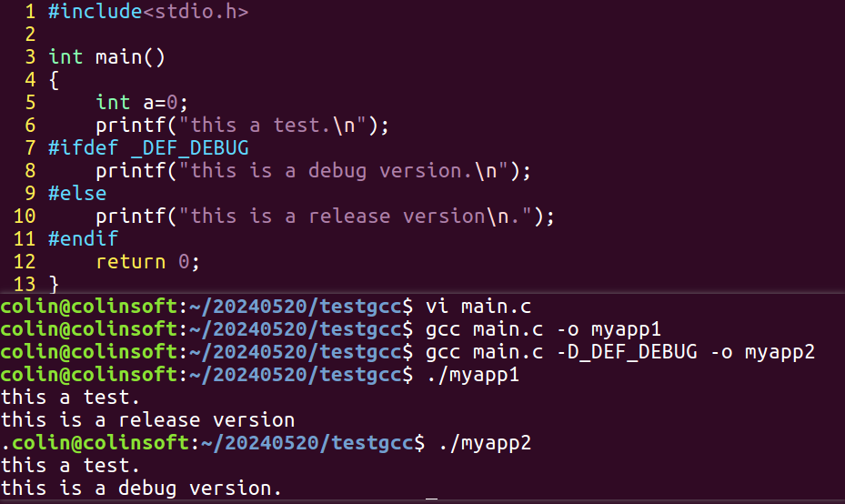Click the int a=0 statement
This screenshot has height=504, width=845.
[x=142, y=103]
